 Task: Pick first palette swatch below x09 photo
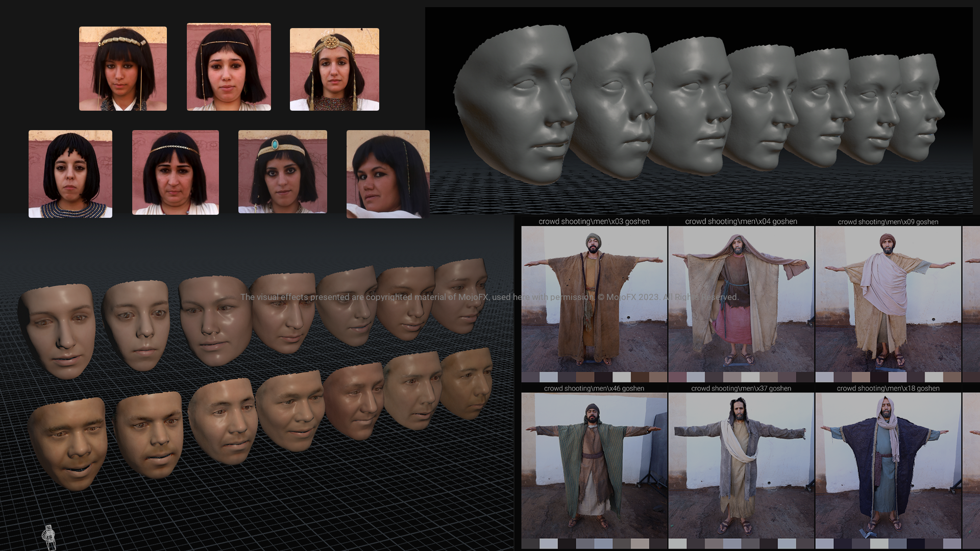[824, 378]
